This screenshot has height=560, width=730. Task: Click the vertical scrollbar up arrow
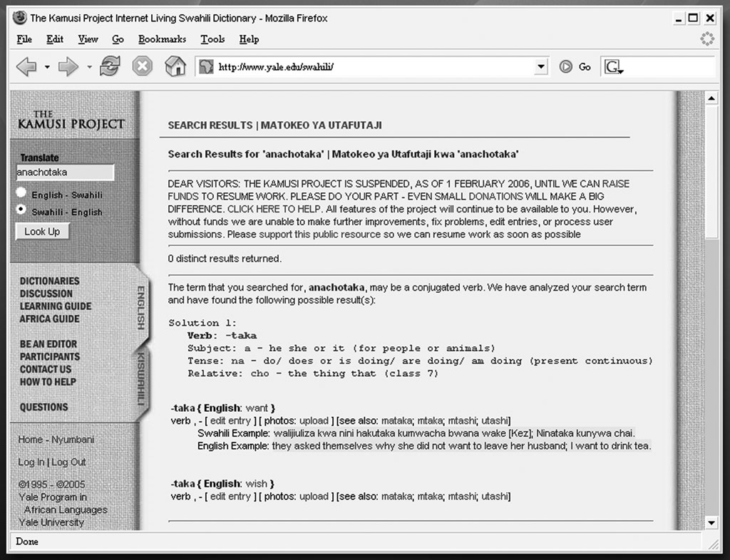click(x=711, y=98)
